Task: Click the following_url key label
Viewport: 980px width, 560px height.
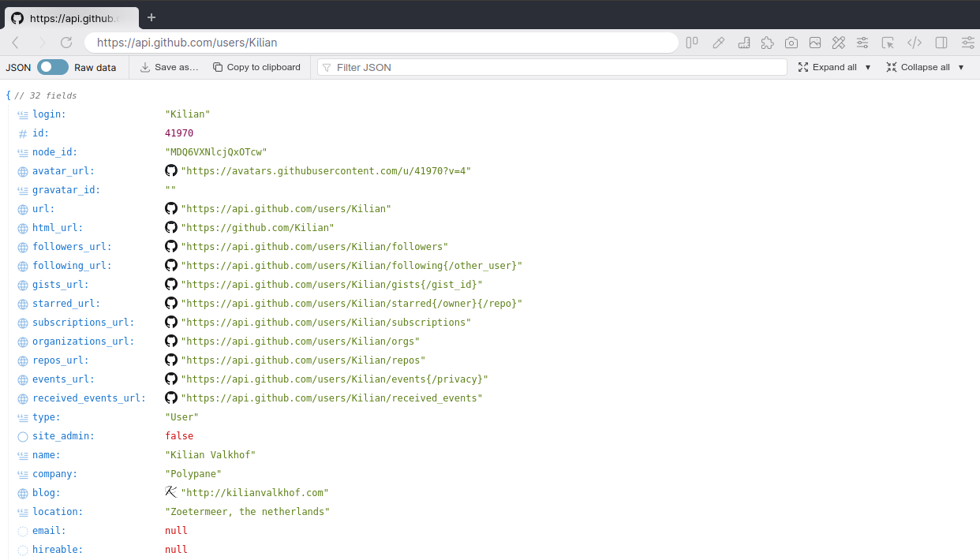Action: pyautogui.click(x=72, y=266)
